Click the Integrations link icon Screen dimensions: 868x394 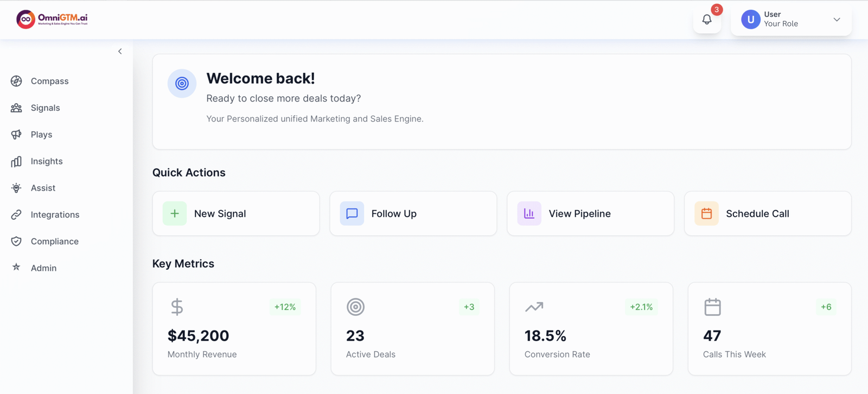(x=16, y=215)
